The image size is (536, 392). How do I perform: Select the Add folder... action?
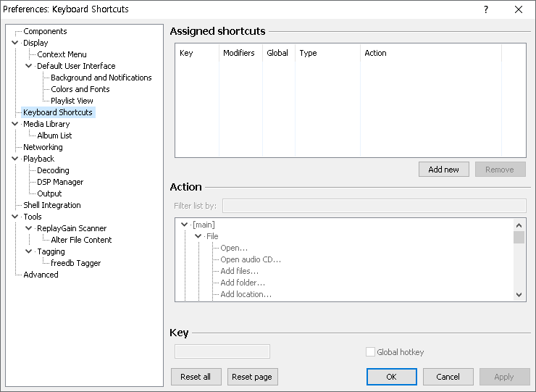243,283
